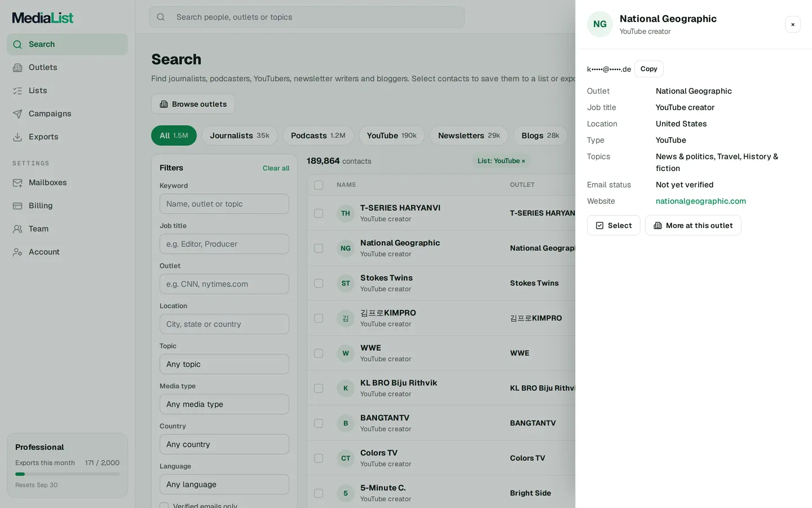Image resolution: width=812 pixels, height=508 pixels.
Task: Click the Exports download icon
Action: pos(17,137)
